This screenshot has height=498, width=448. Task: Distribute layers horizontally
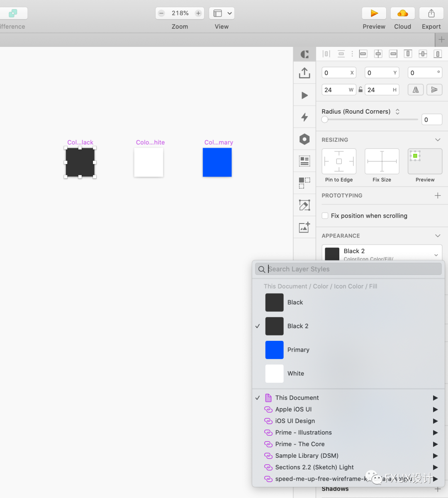(326, 53)
